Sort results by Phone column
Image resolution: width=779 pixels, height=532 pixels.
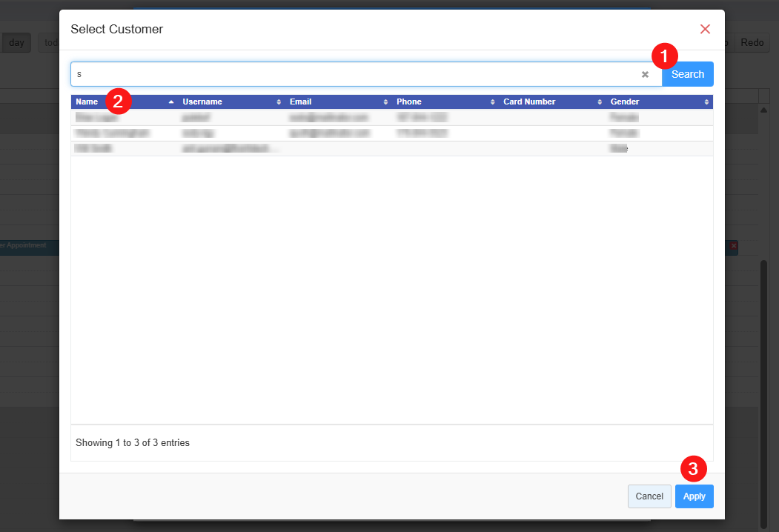[445, 102]
